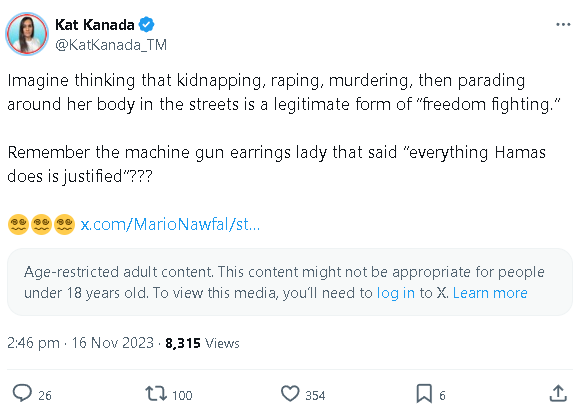
Task: Click the 'log in' link
Action: [x=396, y=293]
